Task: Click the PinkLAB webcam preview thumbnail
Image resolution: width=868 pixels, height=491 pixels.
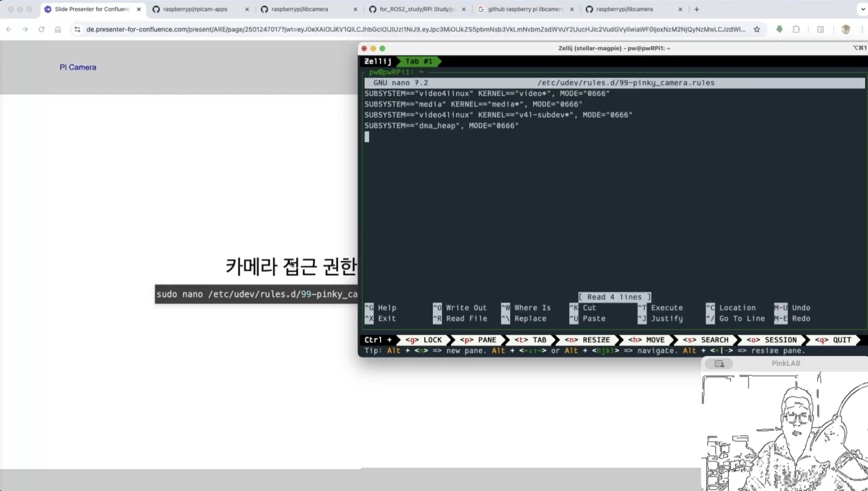Action: tap(784, 431)
